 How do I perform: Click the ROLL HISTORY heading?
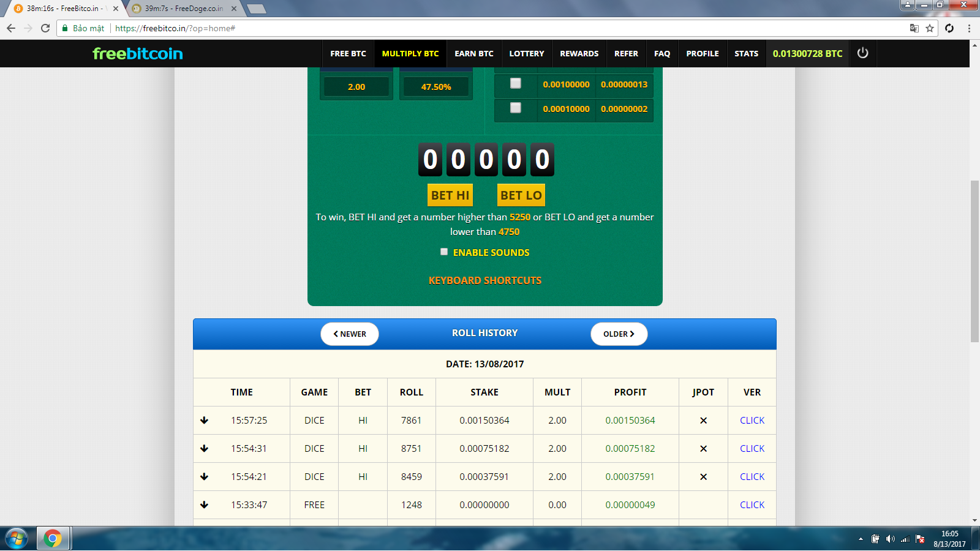(485, 333)
